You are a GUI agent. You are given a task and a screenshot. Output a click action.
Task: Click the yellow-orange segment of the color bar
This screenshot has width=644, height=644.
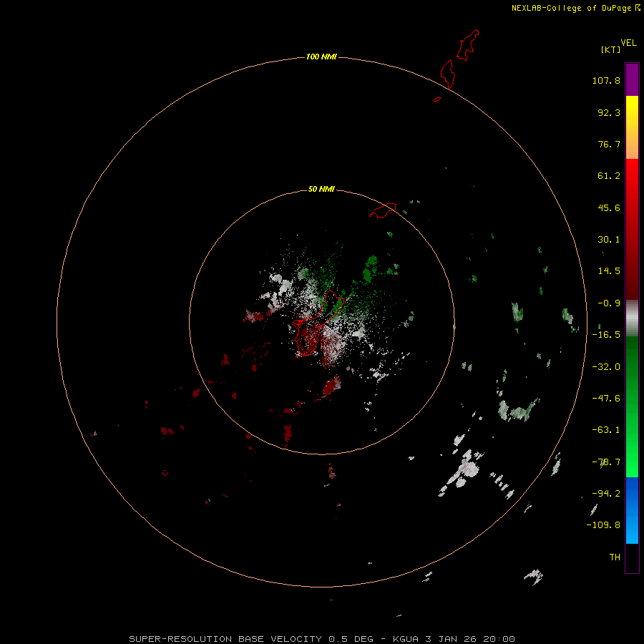tap(632, 127)
